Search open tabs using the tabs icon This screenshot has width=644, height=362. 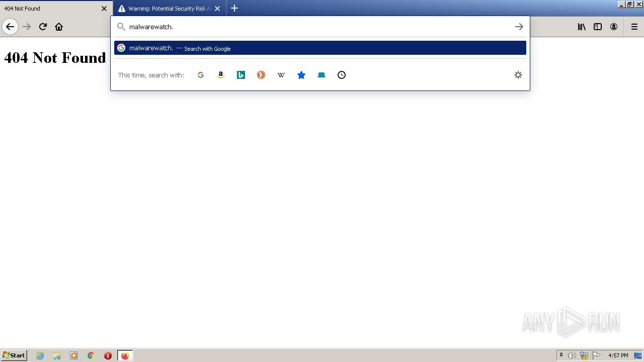tap(321, 75)
